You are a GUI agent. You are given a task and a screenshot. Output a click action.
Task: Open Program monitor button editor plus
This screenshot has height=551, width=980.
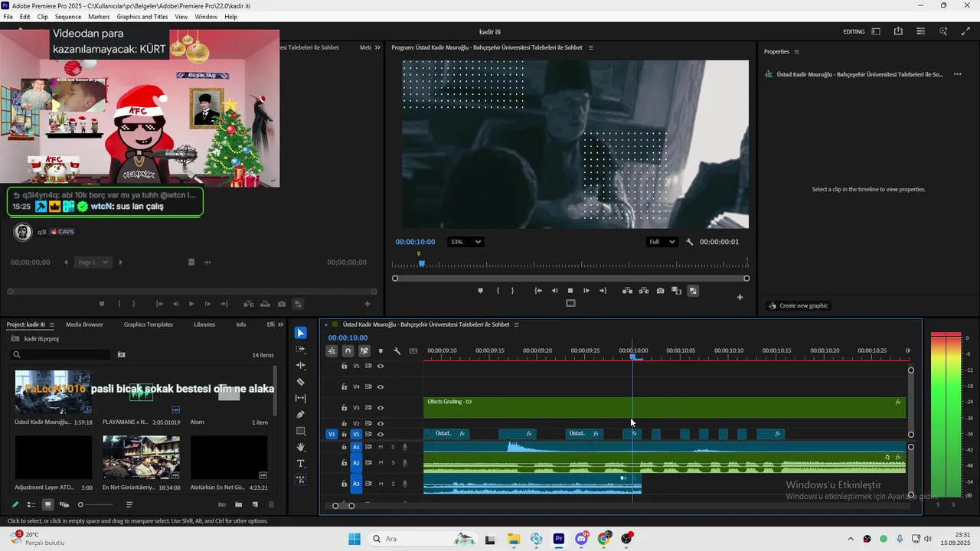pos(740,297)
